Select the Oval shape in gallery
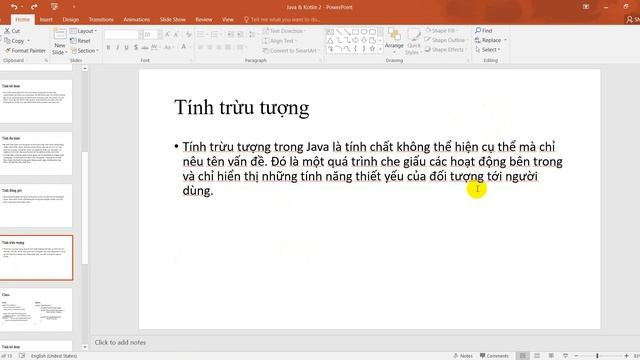This screenshot has width=640, height=360. [364, 32]
